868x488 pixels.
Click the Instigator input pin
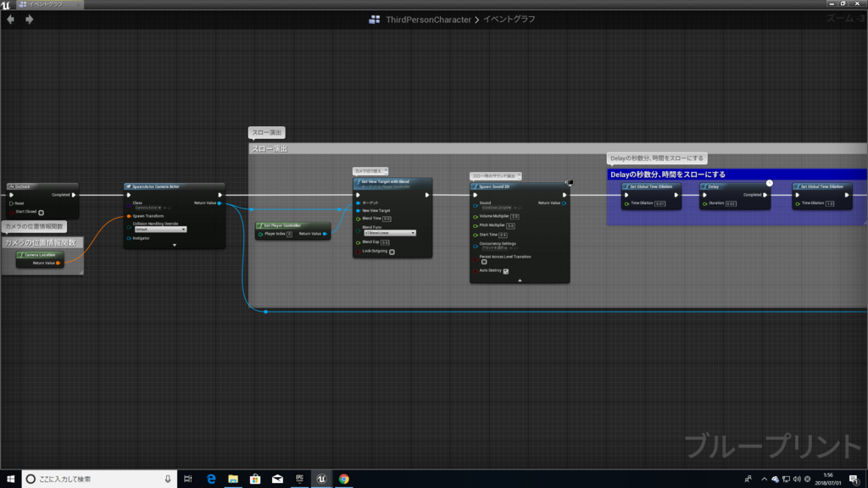point(129,238)
